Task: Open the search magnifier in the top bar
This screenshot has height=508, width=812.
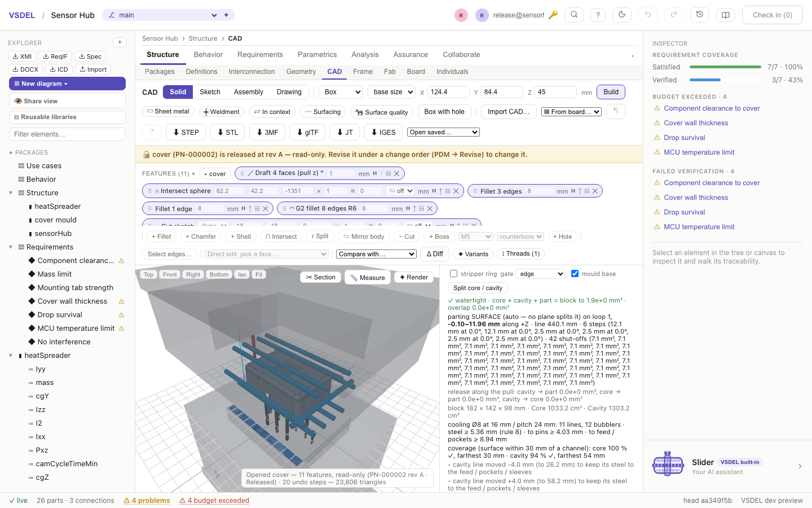Action: click(x=574, y=15)
